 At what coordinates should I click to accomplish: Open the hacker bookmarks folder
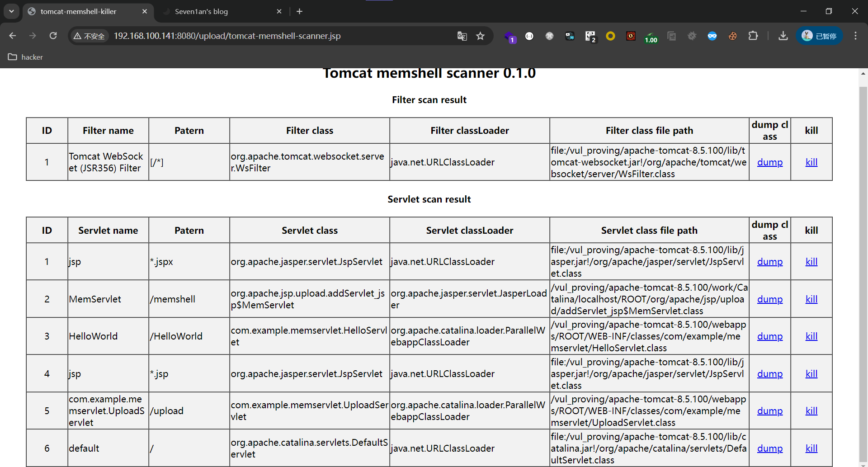26,57
